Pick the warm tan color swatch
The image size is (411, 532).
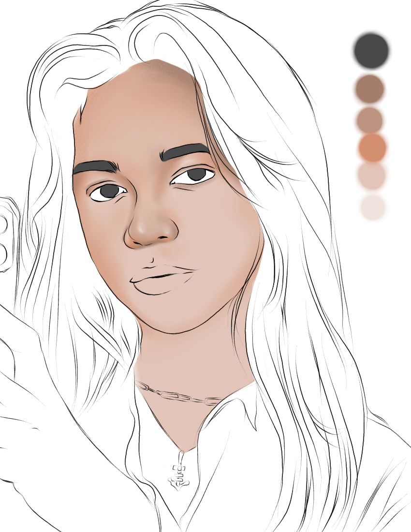(369, 119)
